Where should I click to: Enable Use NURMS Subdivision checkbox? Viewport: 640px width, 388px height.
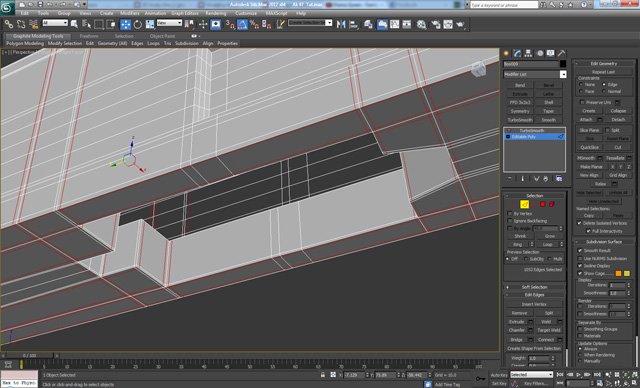[580, 258]
